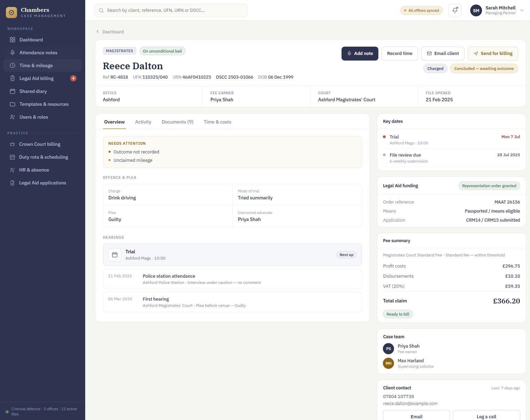Screen dimensions: 530x420
Task: Click the folder icon beside Templates & resources
Action: [x=13, y=104]
